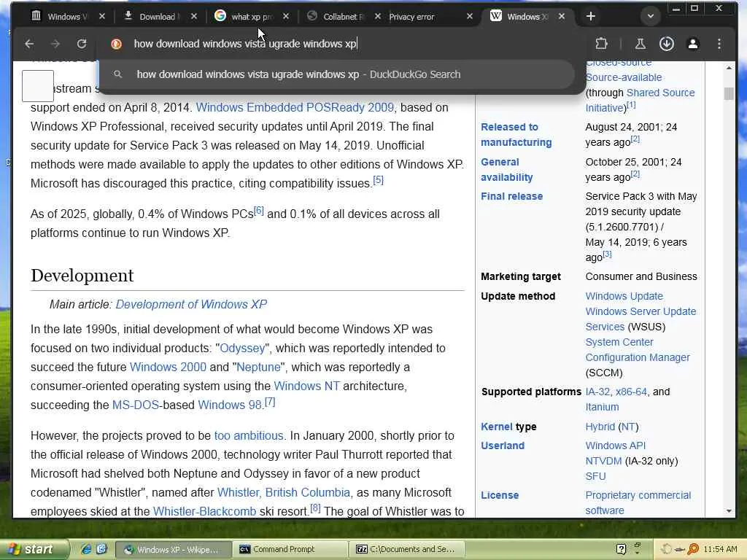The height and width of the screenshot is (560, 747).
Task: Expand the tab search dropdown
Action: [x=650, y=16]
